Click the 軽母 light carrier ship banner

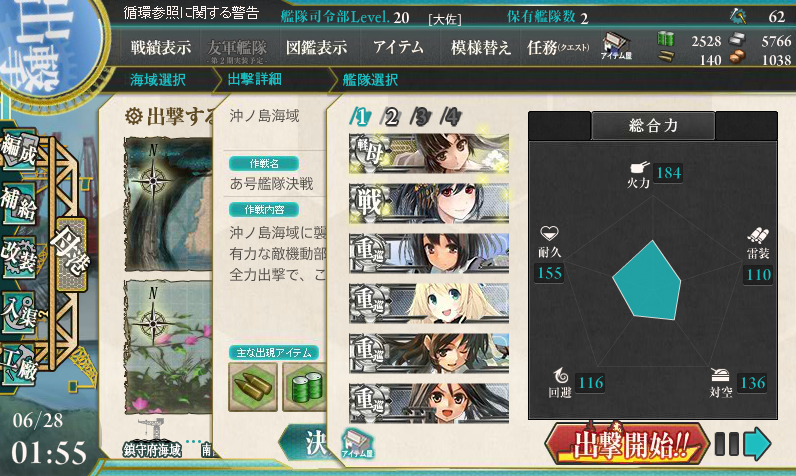(429, 153)
